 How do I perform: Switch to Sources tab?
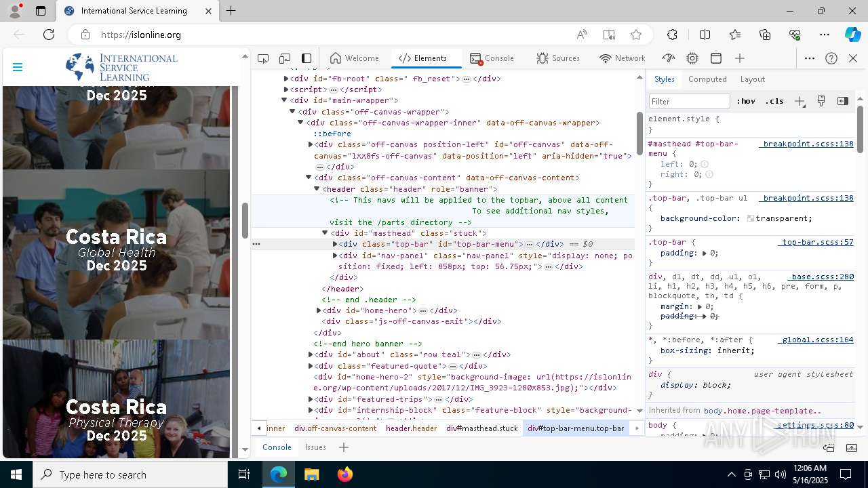[558, 58]
